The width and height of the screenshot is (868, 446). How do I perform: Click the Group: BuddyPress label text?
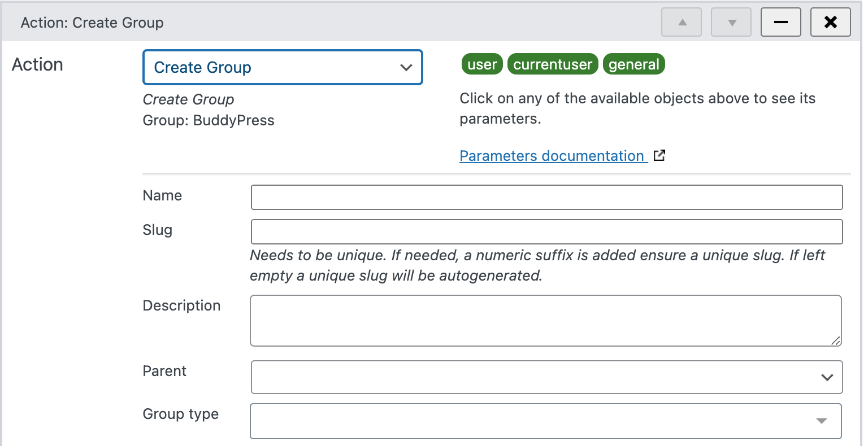(x=208, y=120)
